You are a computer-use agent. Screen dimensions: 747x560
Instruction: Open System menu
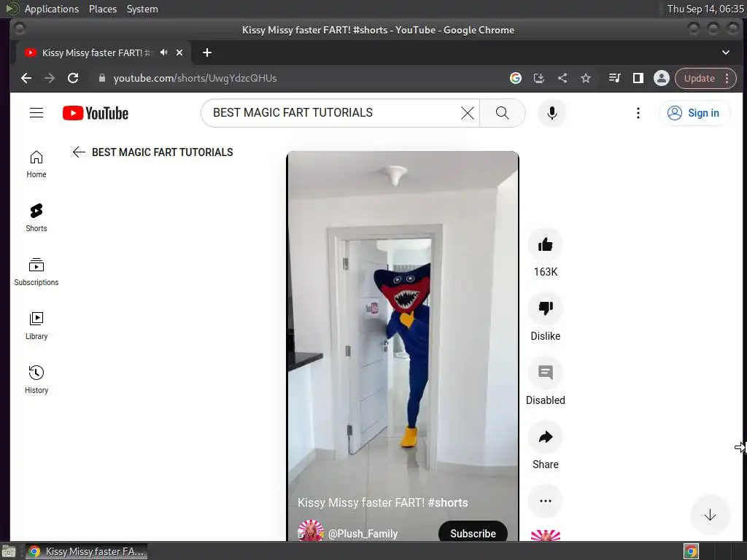click(x=142, y=9)
